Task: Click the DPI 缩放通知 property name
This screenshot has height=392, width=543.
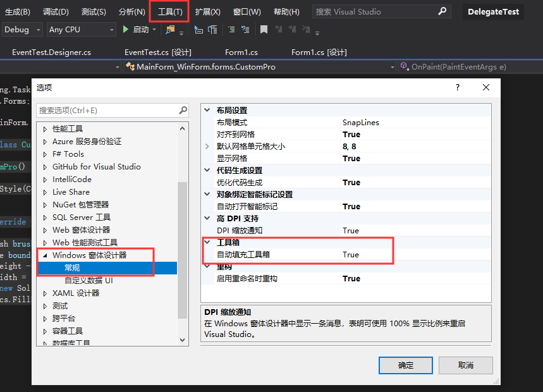Action: 240,231
